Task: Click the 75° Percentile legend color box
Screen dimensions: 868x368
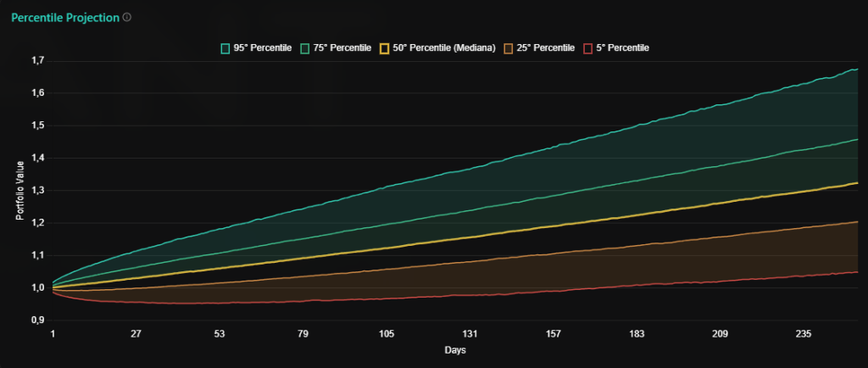Action: [x=306, y=48]
